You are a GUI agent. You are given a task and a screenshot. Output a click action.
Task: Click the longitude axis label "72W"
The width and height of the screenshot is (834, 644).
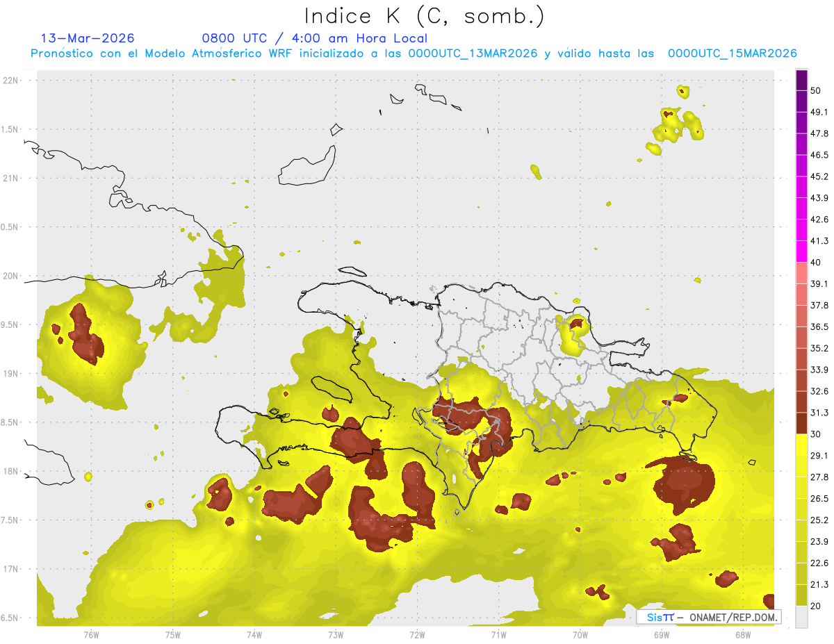(417, 635)
